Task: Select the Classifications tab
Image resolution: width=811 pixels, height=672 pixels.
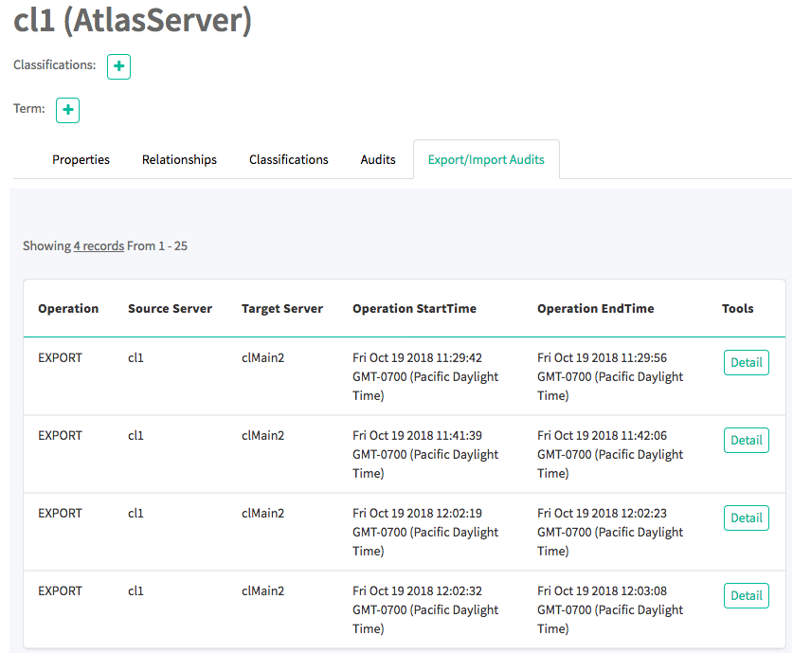Action: pos(288,159)
